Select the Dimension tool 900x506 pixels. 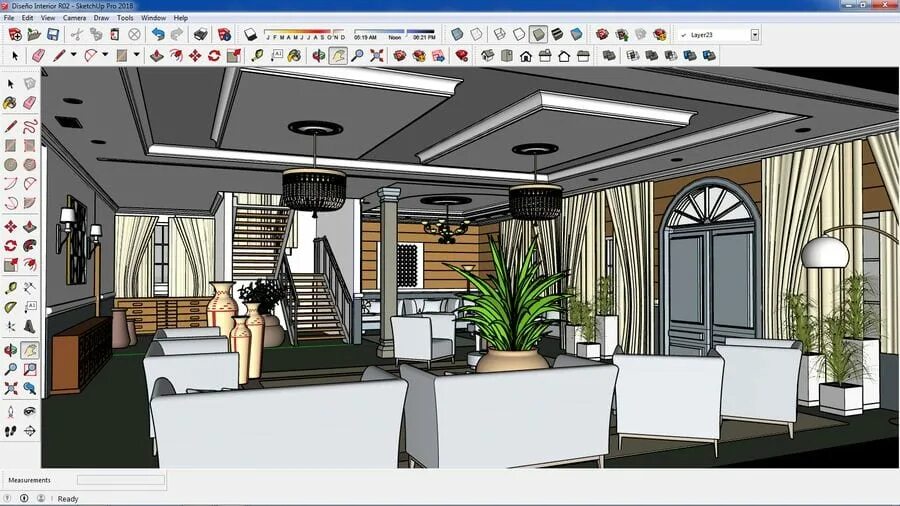pyautogui.click(x=29, y=288)
